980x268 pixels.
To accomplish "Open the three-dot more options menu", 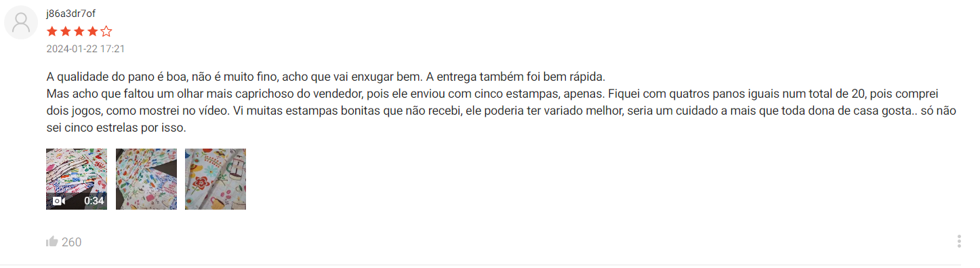I will (x=959, y=242).
